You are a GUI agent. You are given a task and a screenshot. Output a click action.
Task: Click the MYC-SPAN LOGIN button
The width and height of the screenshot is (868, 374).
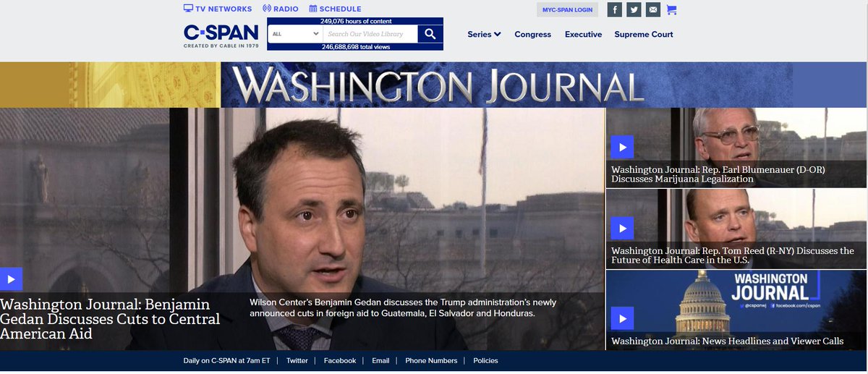(568, 10)
